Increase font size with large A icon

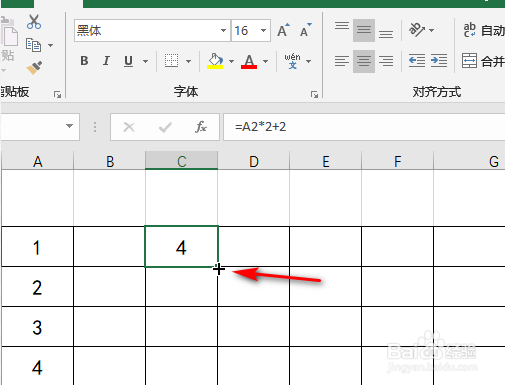[x=283, y=30]
